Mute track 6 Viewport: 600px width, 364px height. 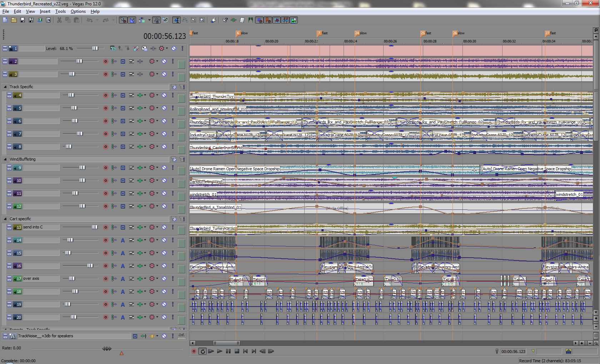coord(164,121)
